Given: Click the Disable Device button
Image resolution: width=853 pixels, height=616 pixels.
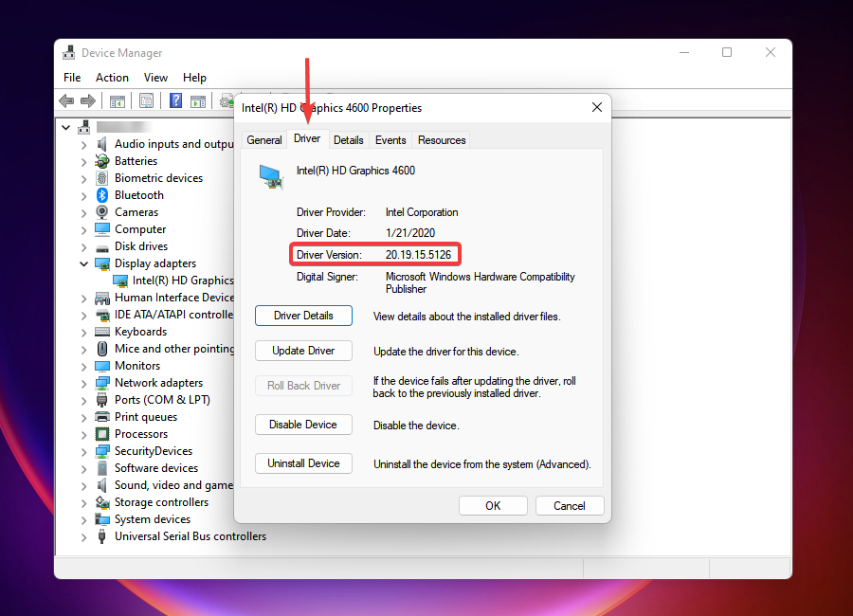Looking at the screenshot, I should 303,425.
